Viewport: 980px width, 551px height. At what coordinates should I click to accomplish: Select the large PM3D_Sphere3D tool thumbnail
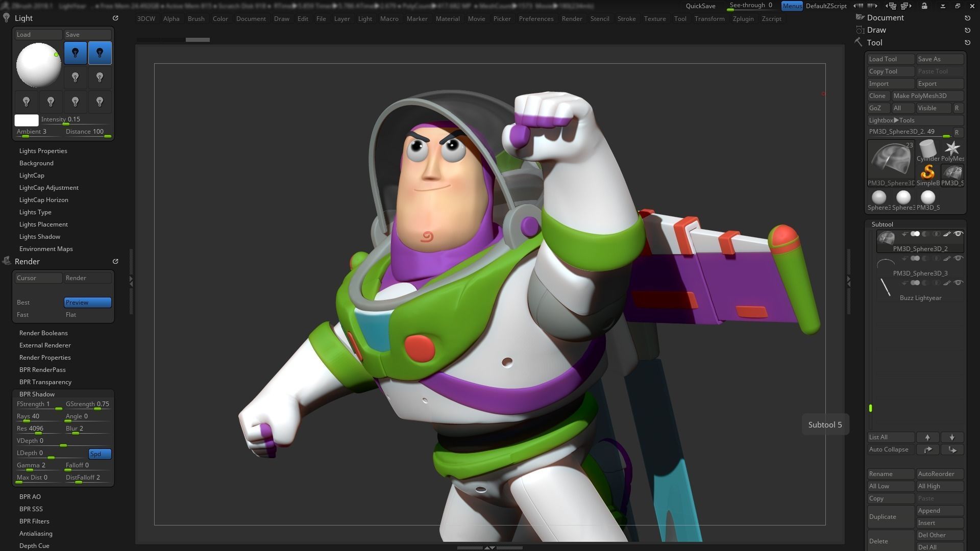[x=891, y=163]
